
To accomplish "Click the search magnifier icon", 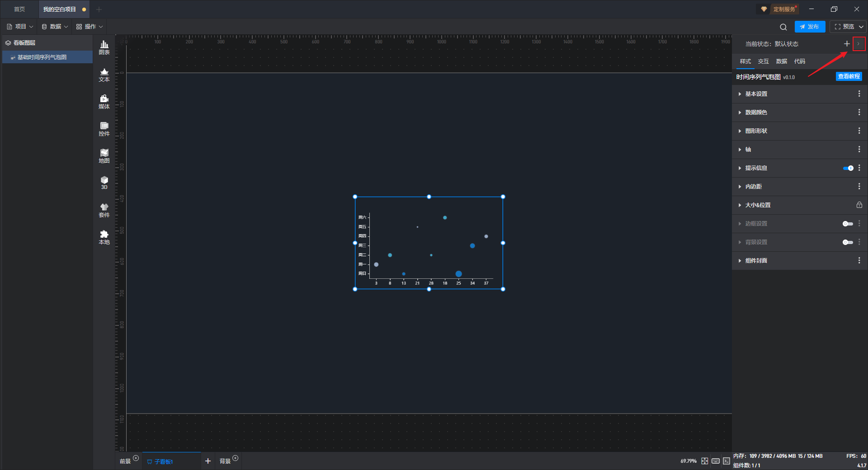I will (x=783, y=27).
